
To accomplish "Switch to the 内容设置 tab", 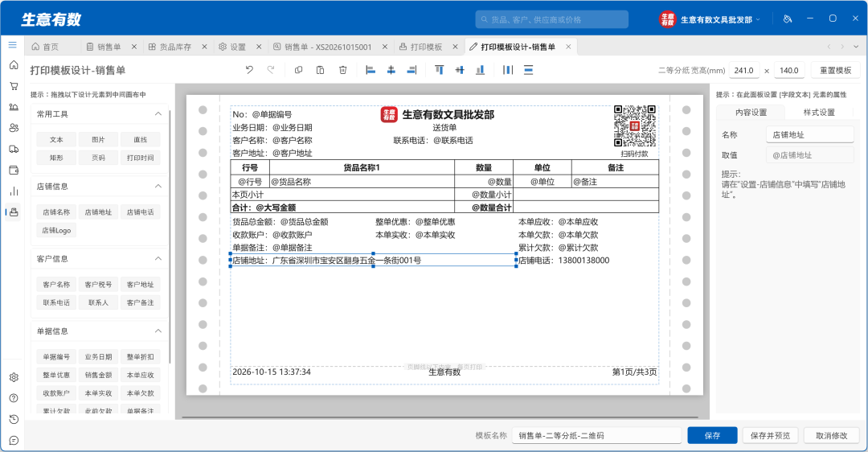I will pyautogui.click(x=751, y=113).
